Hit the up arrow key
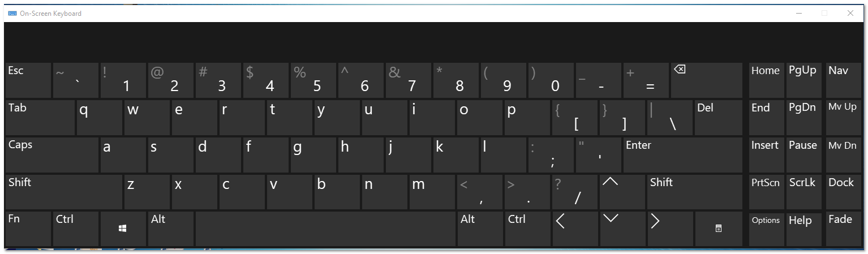868x254 pixels. [x=622, y=192]
